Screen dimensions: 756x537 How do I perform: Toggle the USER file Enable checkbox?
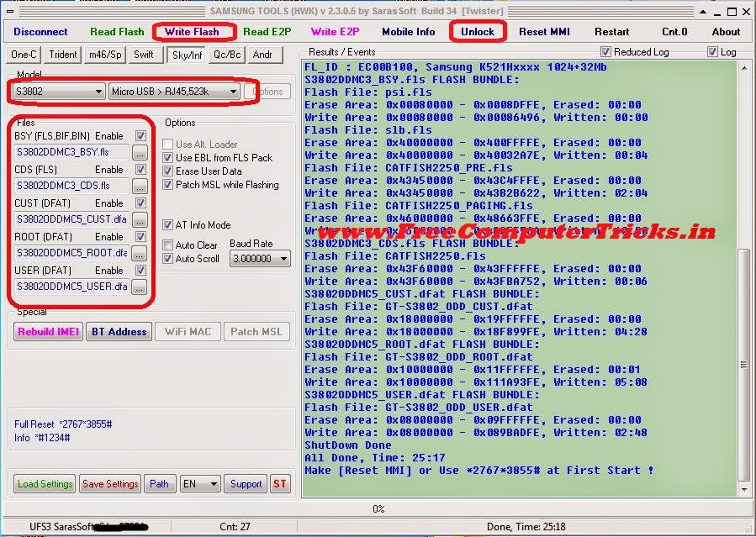pyautogui.click(x=140, y=271)
